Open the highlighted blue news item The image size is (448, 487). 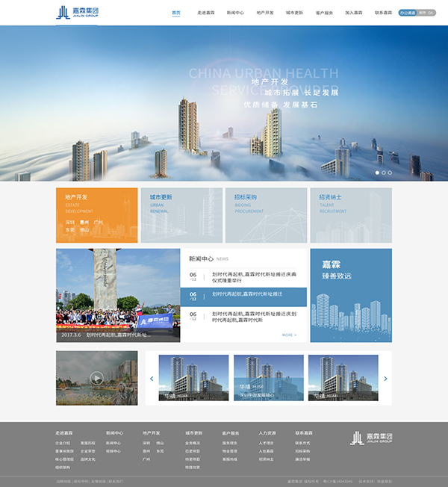click(x=243, y=297)
